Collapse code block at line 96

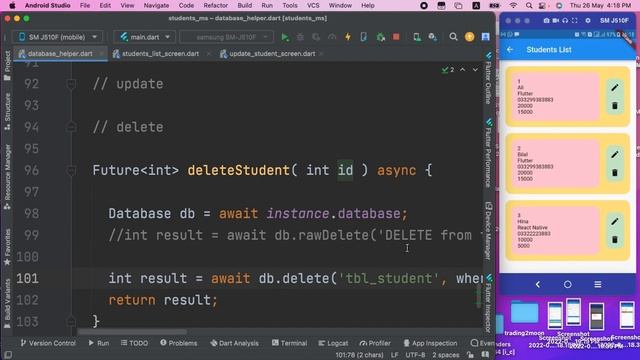pyautogui.click(x=71, y=170)
